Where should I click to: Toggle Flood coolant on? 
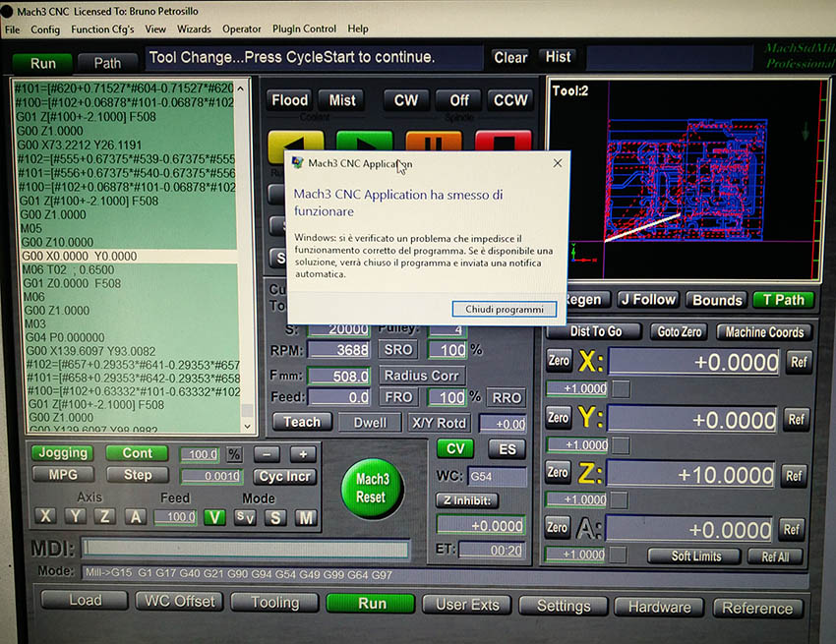[x=289, y=100]
